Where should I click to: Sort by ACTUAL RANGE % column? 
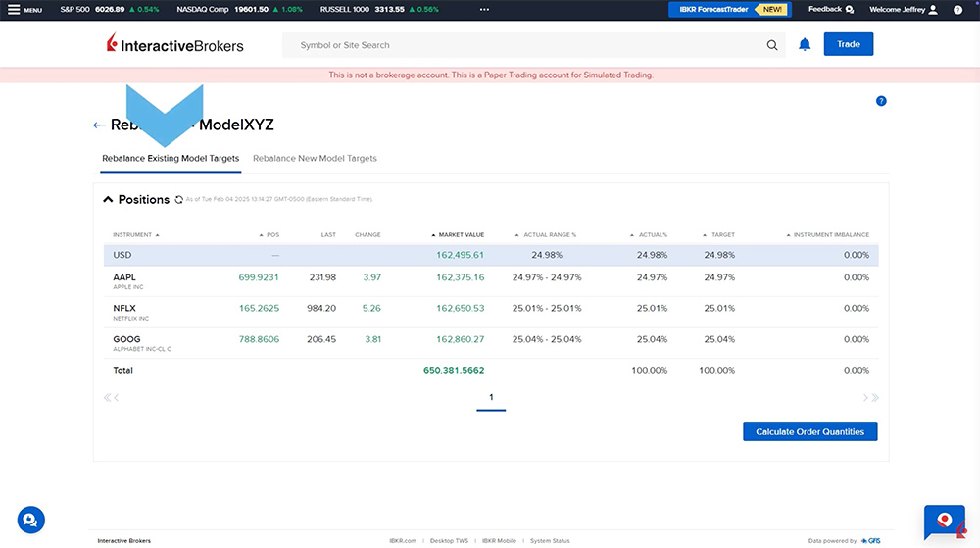(x=545, y=235)
